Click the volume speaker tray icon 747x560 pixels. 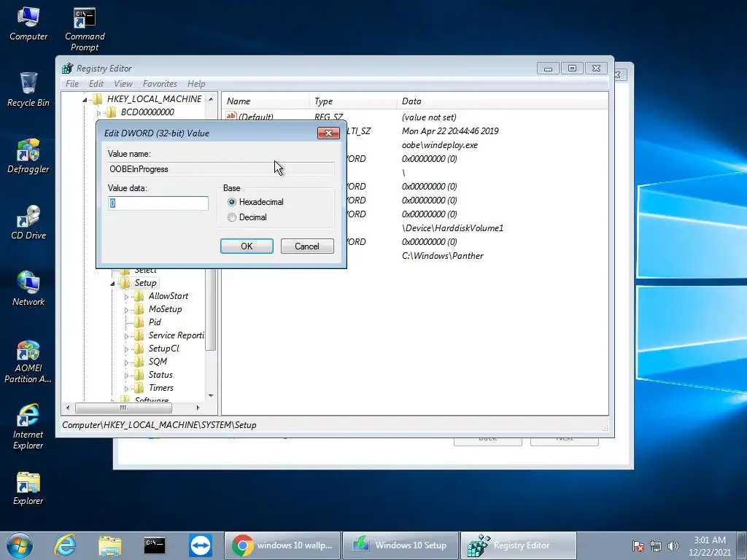pos(673,545)
